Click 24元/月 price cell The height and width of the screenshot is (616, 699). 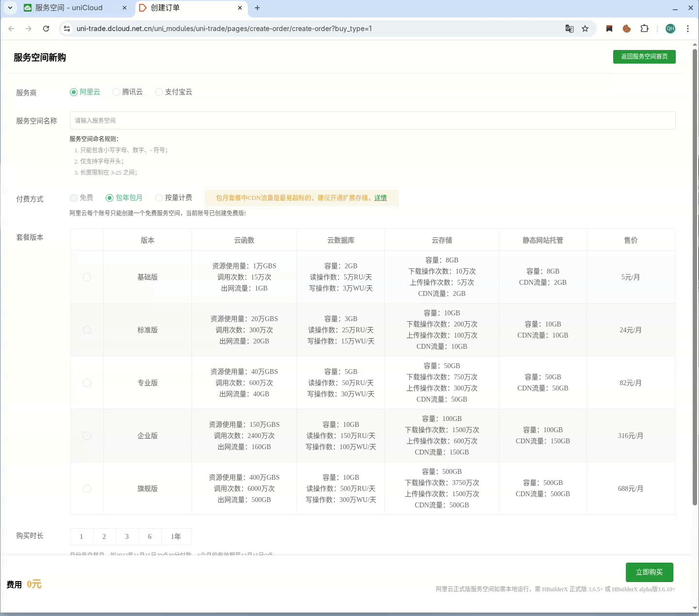tap(631, 330)
